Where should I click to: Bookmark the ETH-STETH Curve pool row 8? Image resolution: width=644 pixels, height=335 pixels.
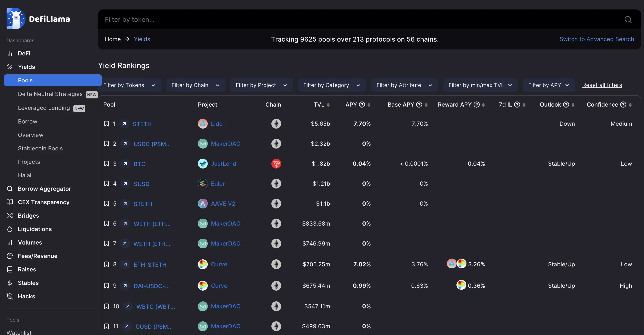tap(107, 264)
